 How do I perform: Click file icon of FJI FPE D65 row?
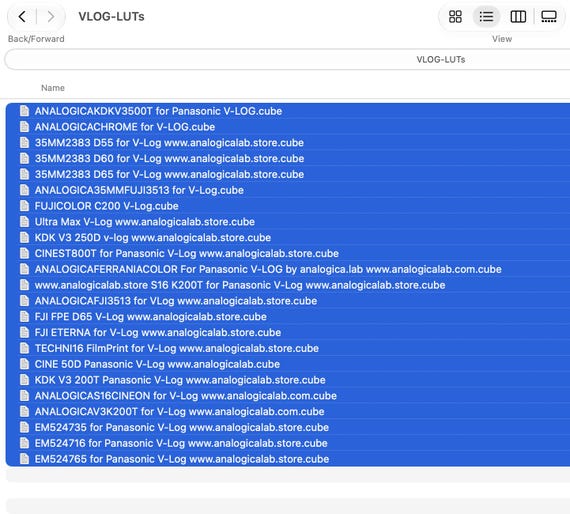coord(24,316)
